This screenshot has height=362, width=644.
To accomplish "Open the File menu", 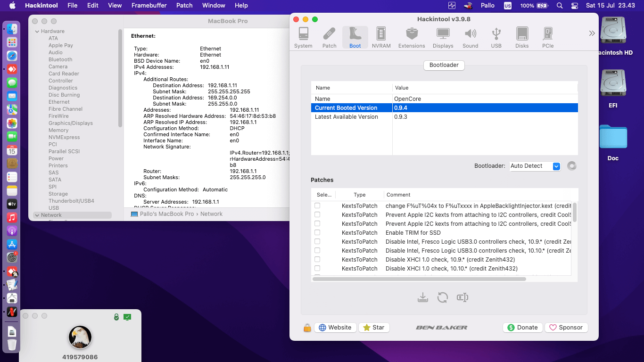I will point(72,6).
